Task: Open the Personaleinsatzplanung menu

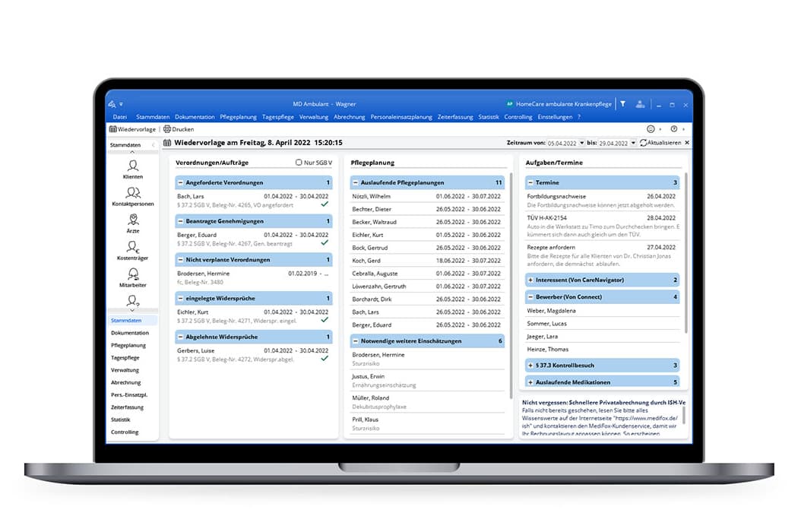Action: tap(401, 117)
